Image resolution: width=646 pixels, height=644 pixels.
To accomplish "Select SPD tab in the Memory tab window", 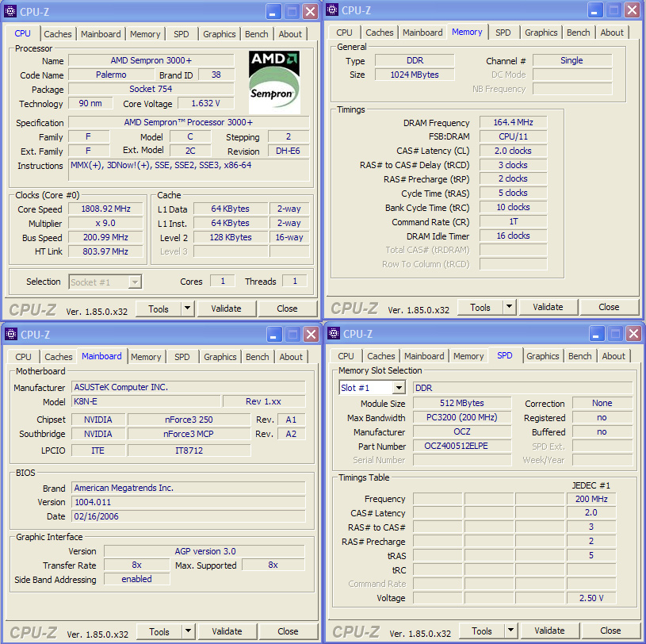I will pyautogui.click(x=503, y=33).
